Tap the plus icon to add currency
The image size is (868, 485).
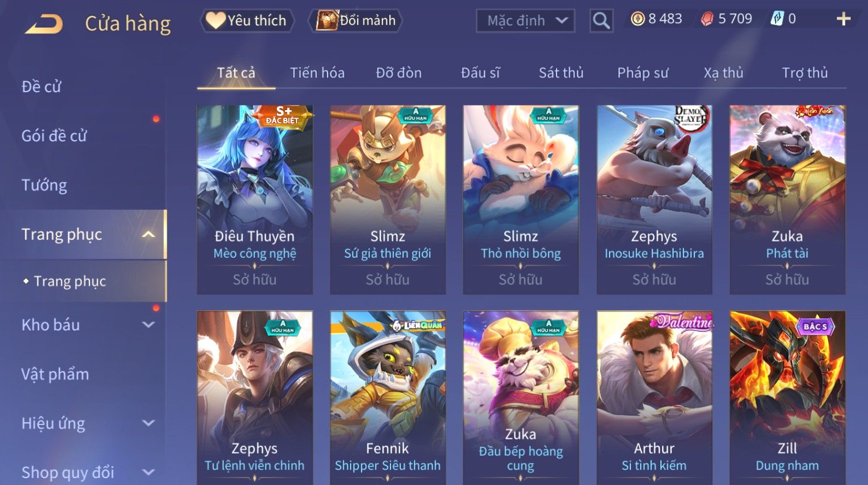pyautogui.click(x=843, y=20)
